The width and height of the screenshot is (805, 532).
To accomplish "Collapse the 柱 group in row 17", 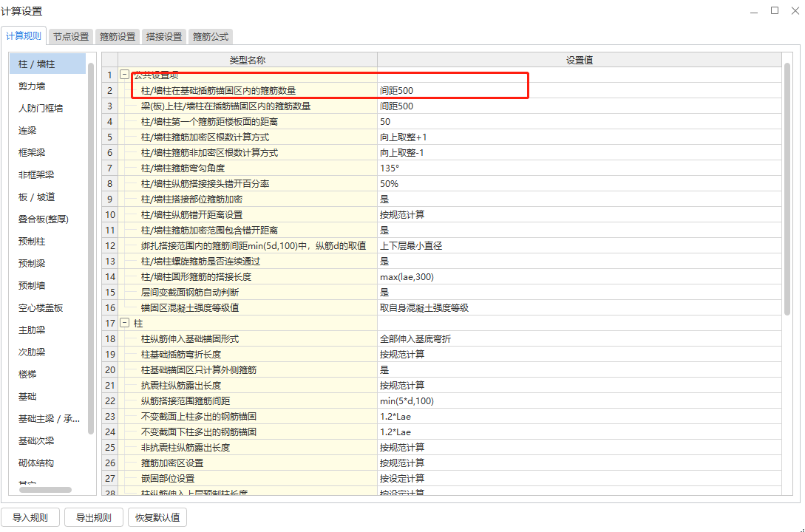I will (124, 323).
